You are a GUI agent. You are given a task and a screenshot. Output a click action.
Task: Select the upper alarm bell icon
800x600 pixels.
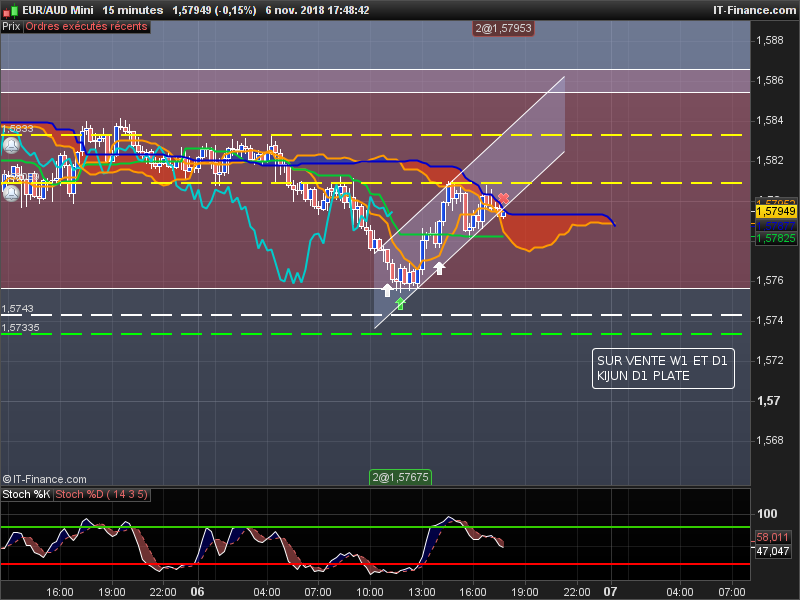[11, 146]
